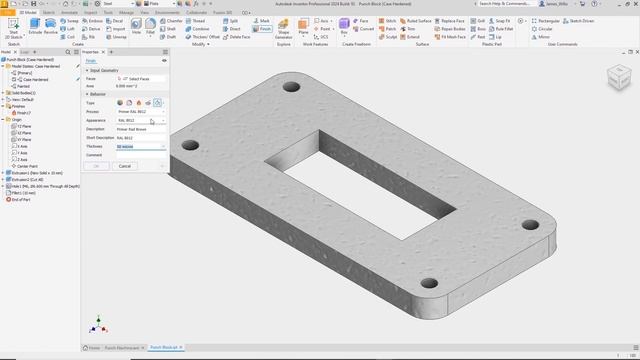
Task: Pick the Decal tool
Action: 115,21
